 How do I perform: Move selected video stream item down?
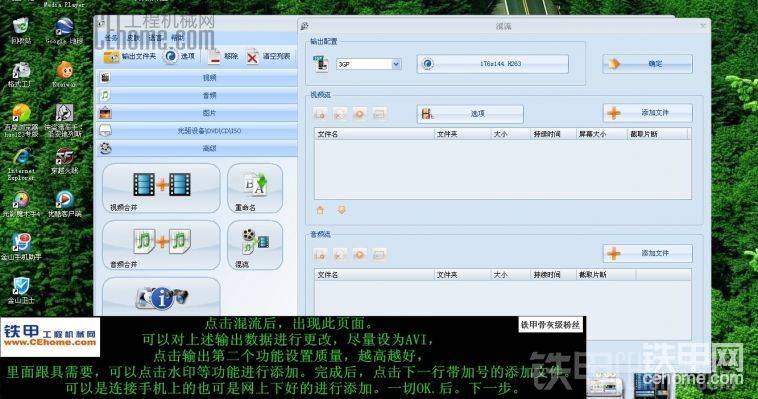tap(341, 210)
